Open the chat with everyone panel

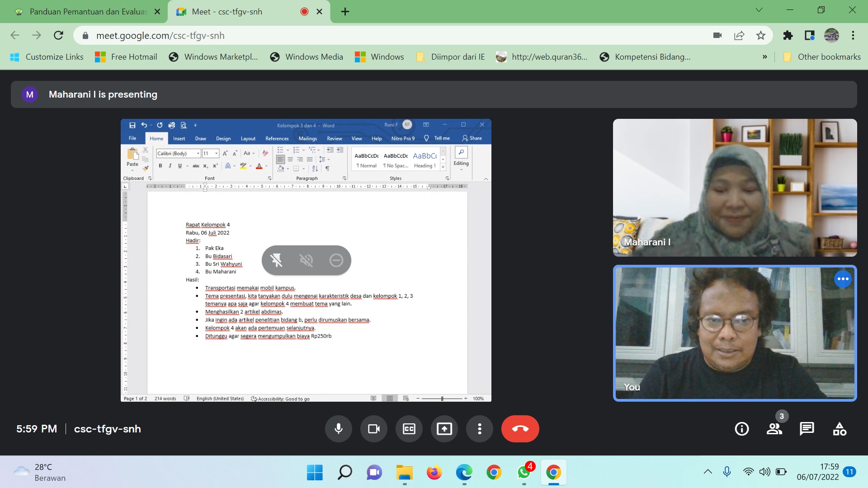807,428
